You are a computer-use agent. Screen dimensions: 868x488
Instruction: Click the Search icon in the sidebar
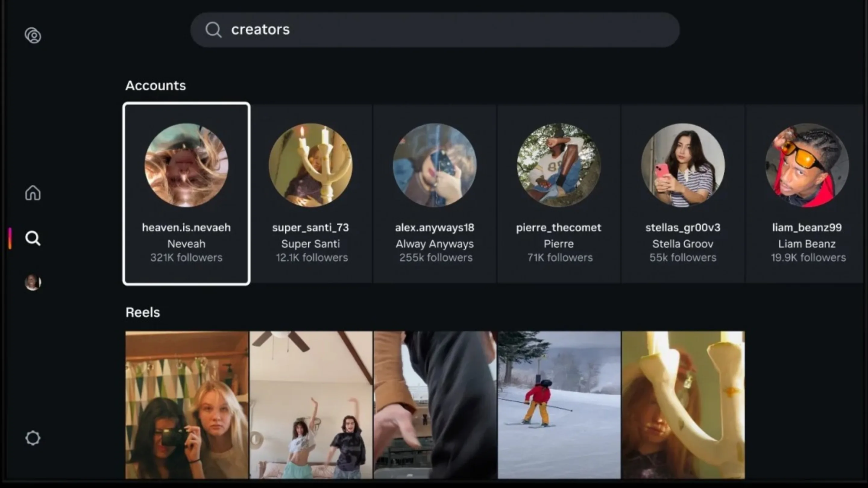point(33,238)
